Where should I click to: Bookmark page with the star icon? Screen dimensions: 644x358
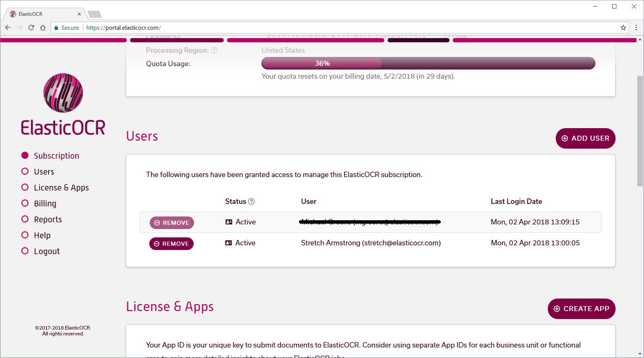pyautogui.click(x=623, y=28)
